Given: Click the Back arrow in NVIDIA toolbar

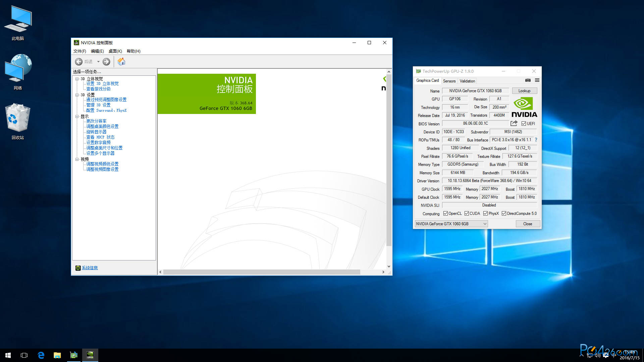Looking at the screenshot, I should pos(78,62).
